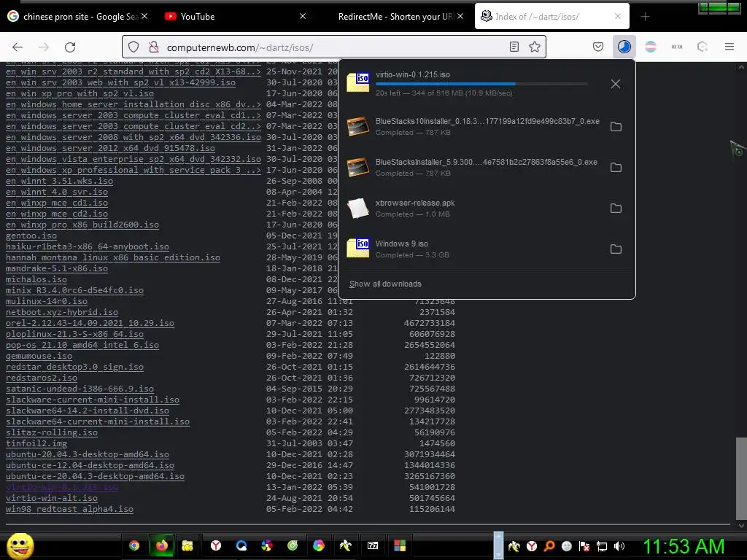Switch to the RedirectMe tab
747x560 pixels.
coord(395,17)
